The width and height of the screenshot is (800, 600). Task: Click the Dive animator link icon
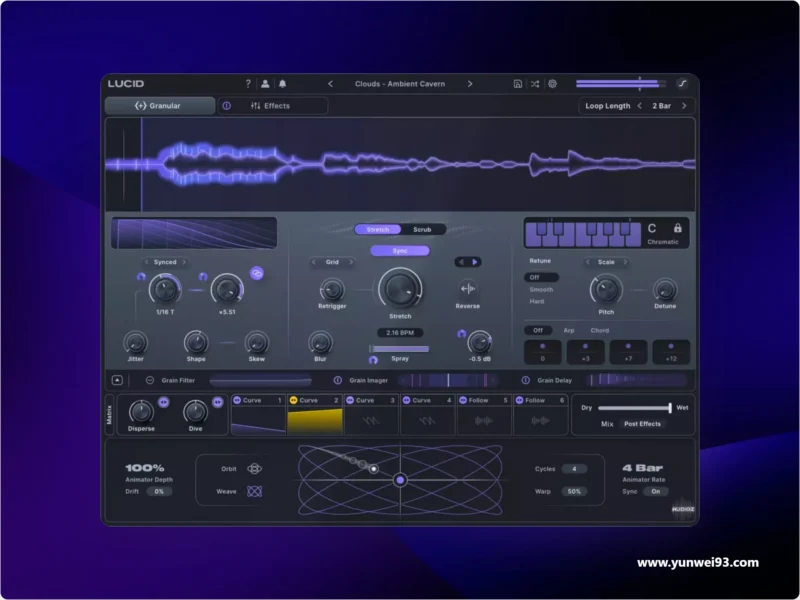click(218, 402)
